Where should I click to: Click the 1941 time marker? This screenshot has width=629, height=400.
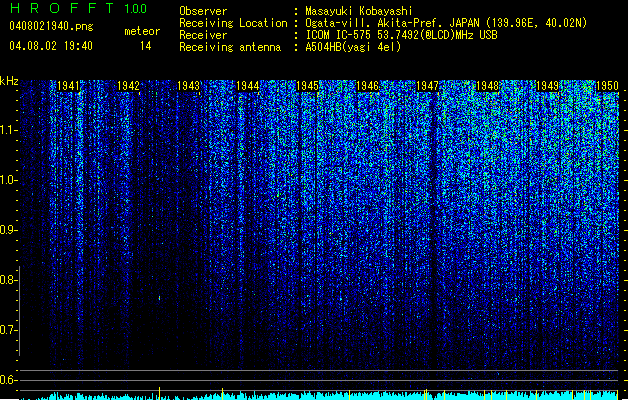click(x=69, y=86)
